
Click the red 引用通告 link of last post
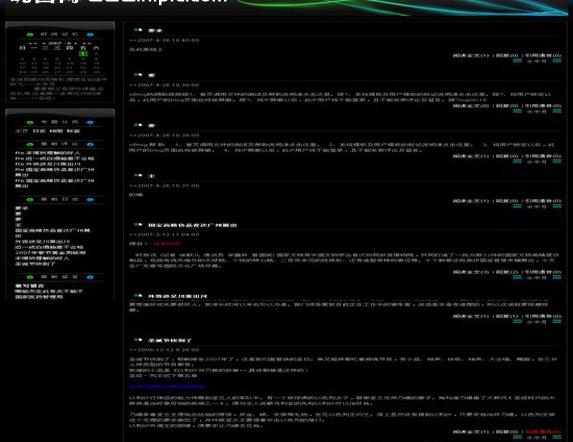point(543,432)
